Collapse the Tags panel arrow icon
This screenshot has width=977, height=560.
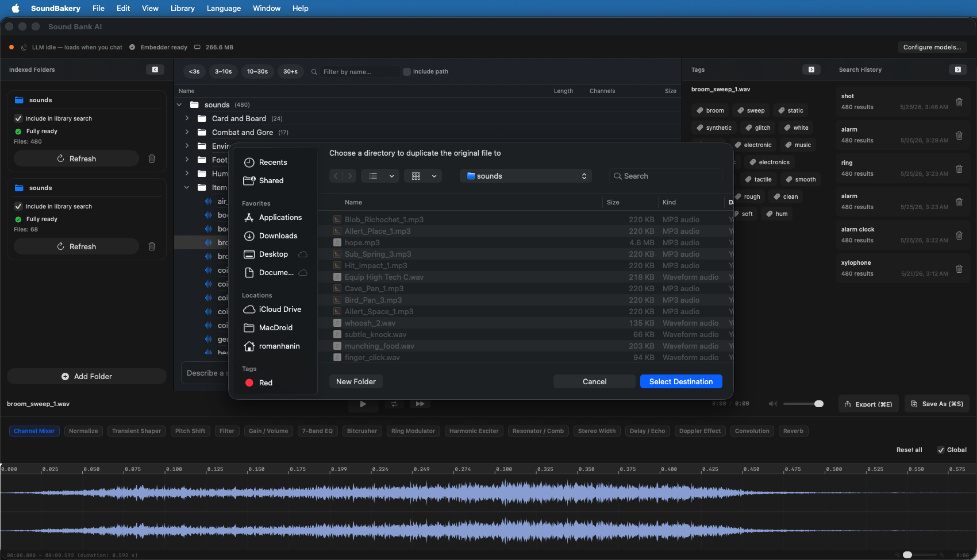tap(811, 69)
